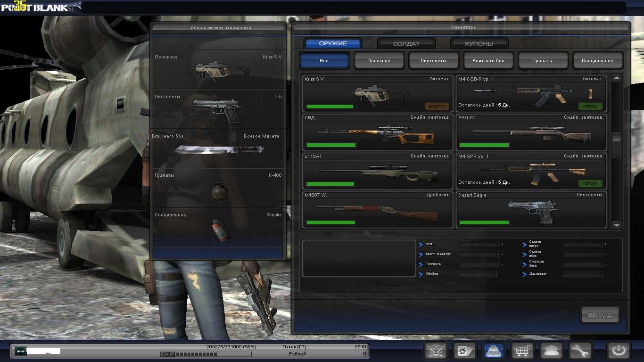Click the inventory scrollbar up arrow
The height and width of the screenshot is (362, 644).
coord(617,78)
